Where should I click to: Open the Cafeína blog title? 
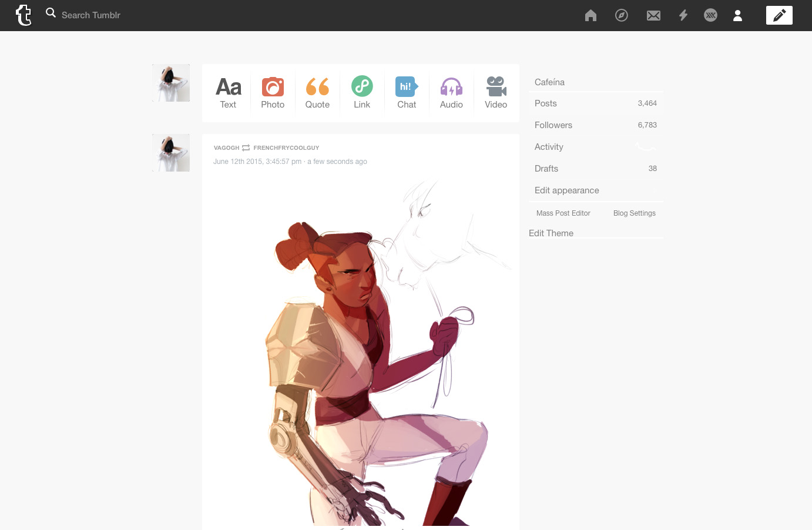549,82
